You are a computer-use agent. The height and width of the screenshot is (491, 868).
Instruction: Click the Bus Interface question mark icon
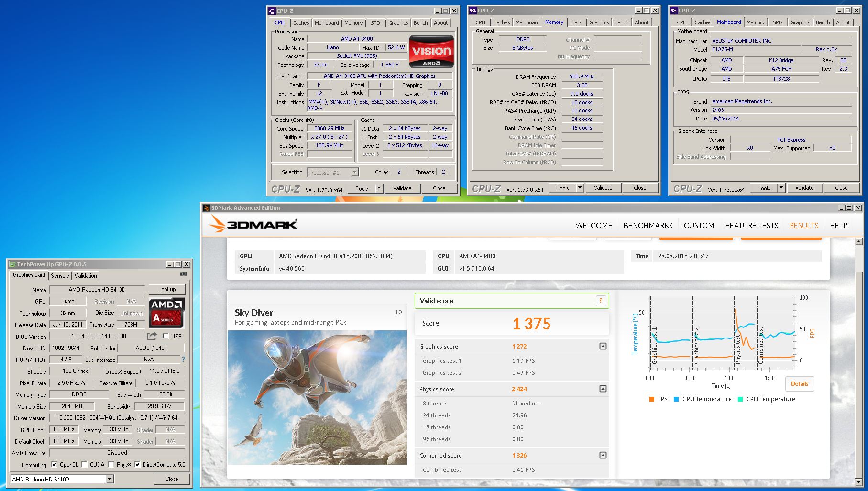[183, 360]
